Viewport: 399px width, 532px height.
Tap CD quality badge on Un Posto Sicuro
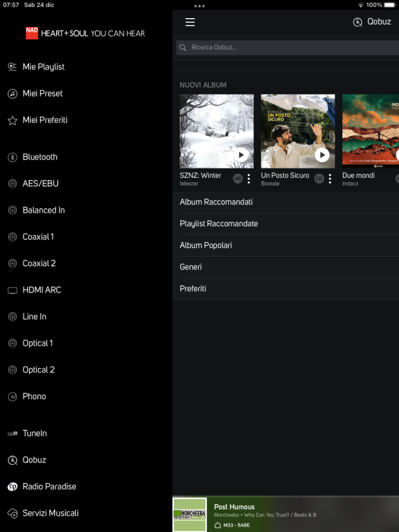tap(319, 179)
